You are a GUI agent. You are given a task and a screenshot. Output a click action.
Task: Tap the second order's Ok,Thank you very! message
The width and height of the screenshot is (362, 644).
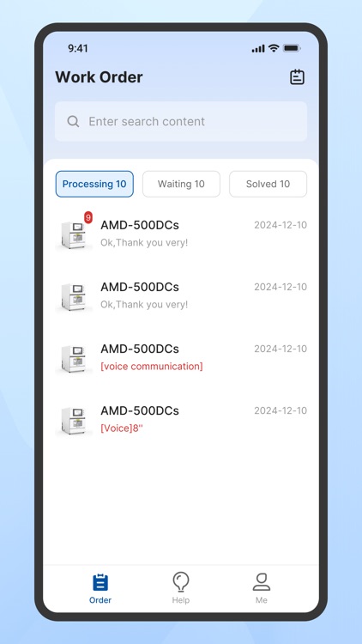[144, 304]
